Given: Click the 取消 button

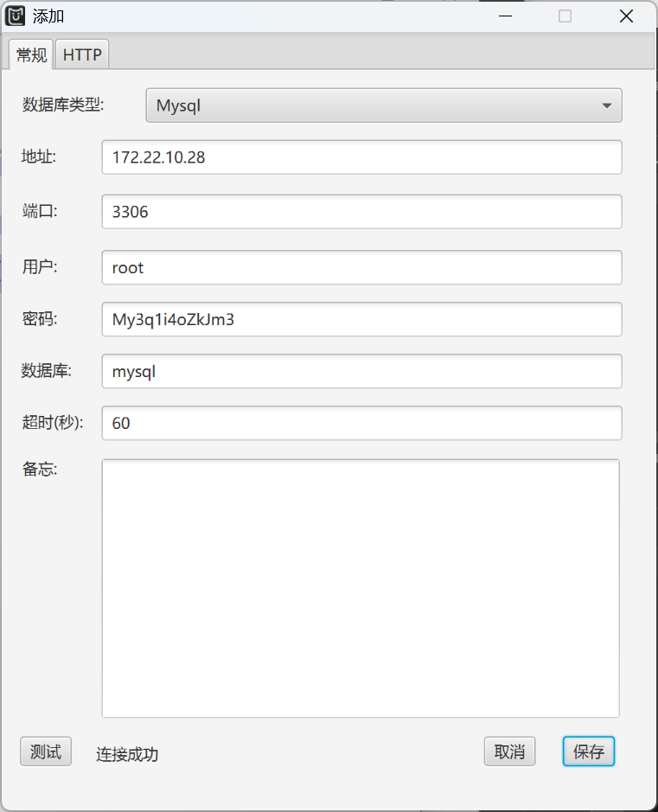Looking at the screenshot, I should tap(509, 751).
